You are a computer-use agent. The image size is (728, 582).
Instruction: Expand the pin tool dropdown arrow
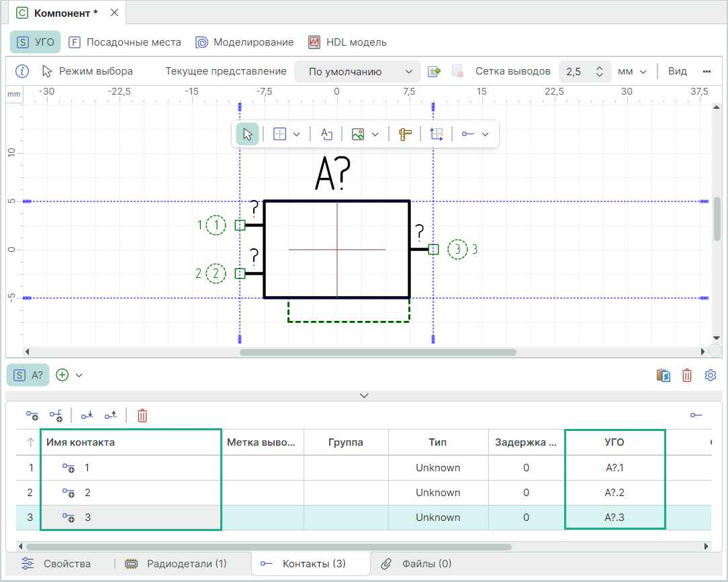486,134
